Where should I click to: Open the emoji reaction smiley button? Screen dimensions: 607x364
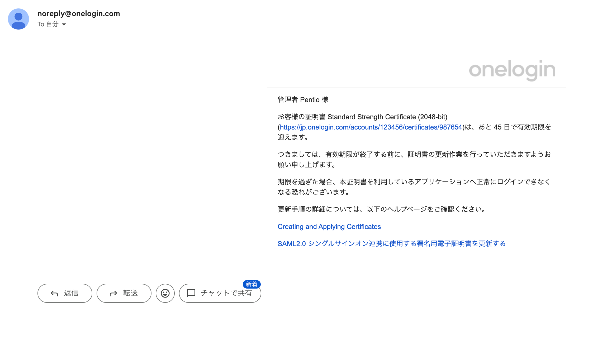coord(165,293)
